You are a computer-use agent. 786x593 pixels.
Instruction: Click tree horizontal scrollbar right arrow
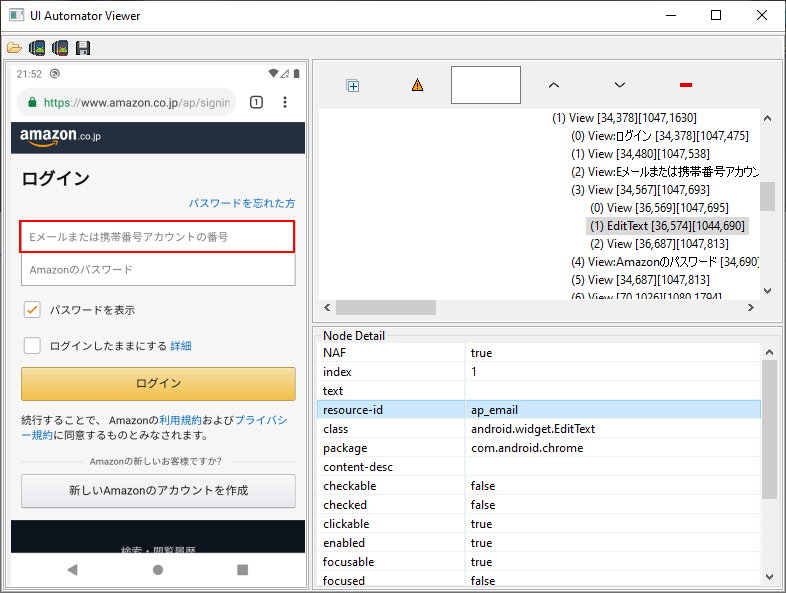click(750, 307)
